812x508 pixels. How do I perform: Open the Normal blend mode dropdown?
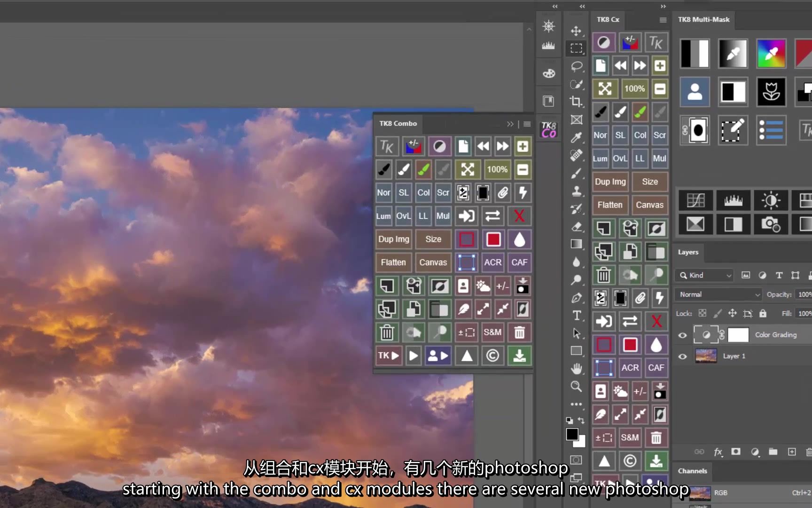[x=719, y=294]
